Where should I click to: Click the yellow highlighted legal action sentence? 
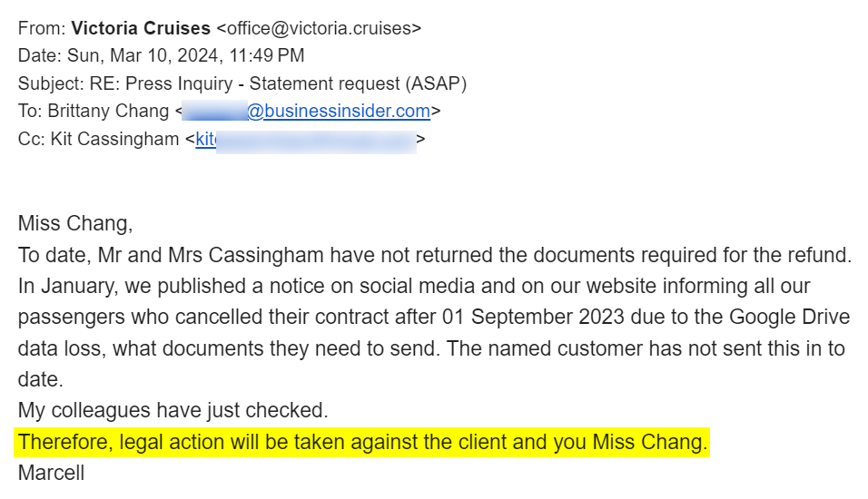[362, 442]
